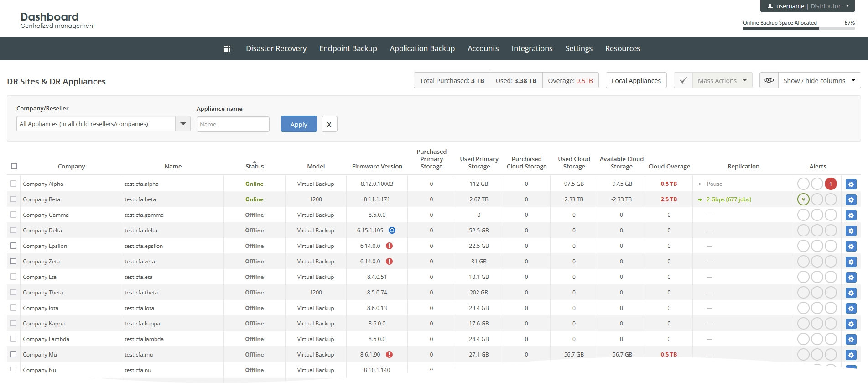Open the Mass Actions dropdown
Screen dimensions: 868x383
click(722, 80)
